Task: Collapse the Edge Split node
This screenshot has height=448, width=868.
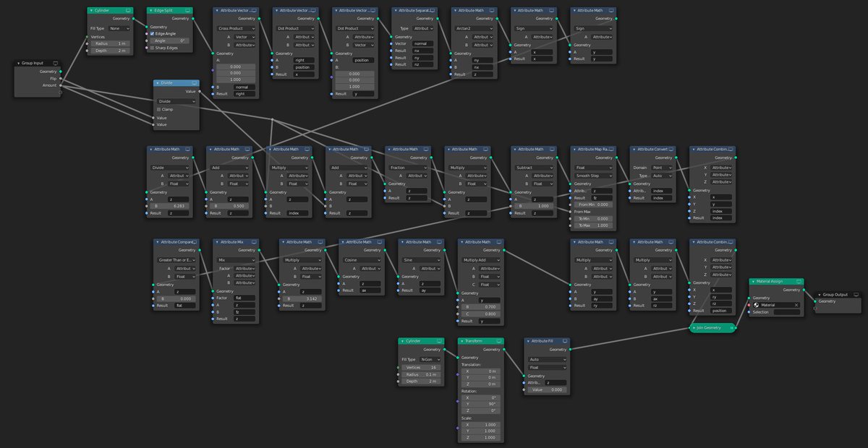Action: click(150, 11)
